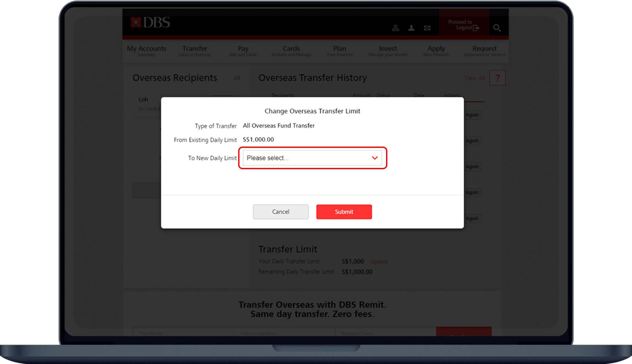
Task: Open the Invest menu
Action: pos(388,51)
